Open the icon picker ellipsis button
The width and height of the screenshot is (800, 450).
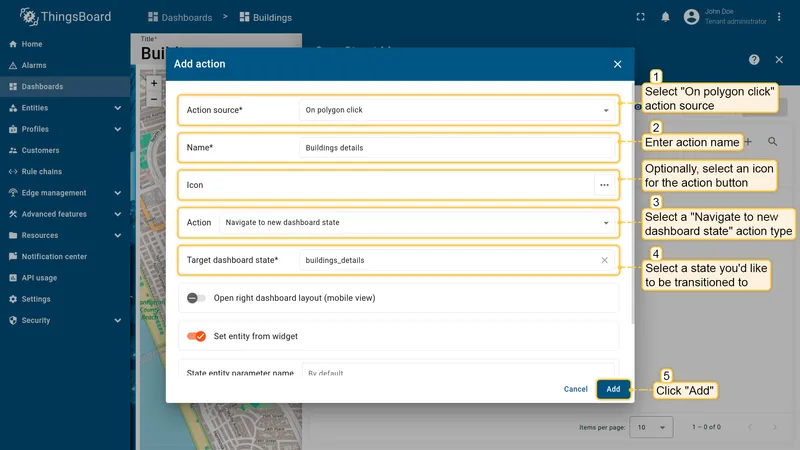[x=604, y=185]
